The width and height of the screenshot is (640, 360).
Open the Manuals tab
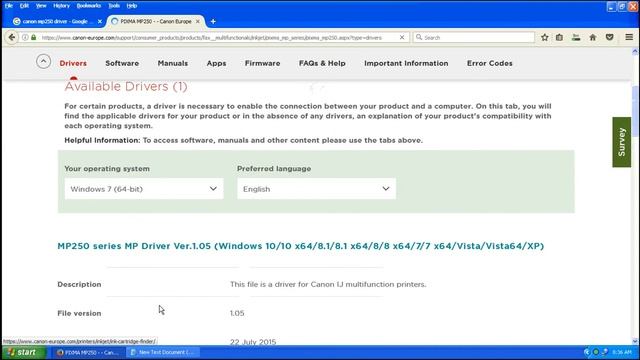[x=173, y=63]
